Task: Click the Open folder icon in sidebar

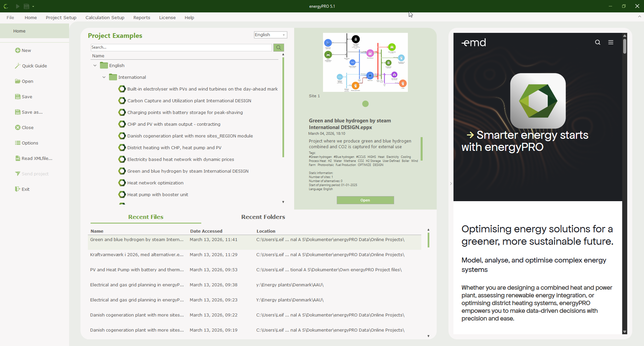Action: coord(18,81)
